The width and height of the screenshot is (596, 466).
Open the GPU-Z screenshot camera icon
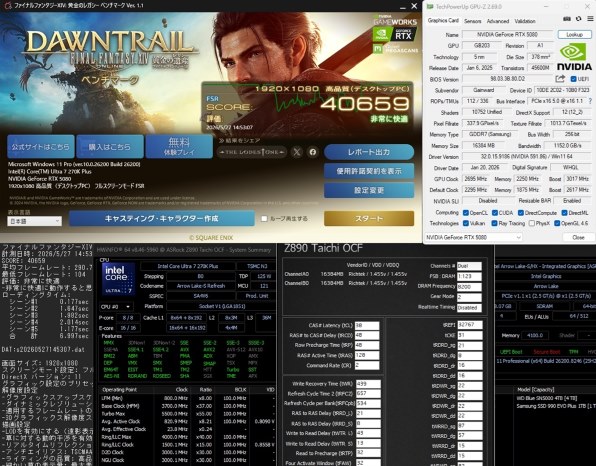pyautogui.click(x=567, y=19)
